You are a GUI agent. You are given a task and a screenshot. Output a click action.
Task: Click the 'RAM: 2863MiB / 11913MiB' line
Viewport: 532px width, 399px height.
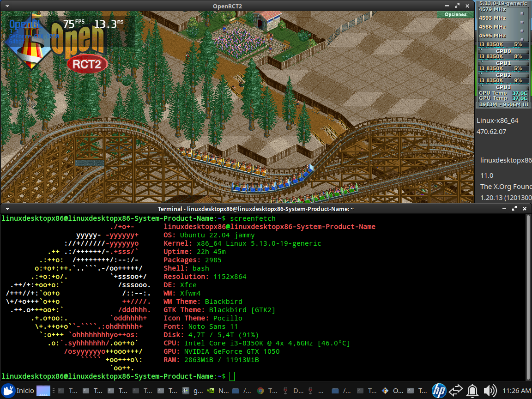click(211, 360)
